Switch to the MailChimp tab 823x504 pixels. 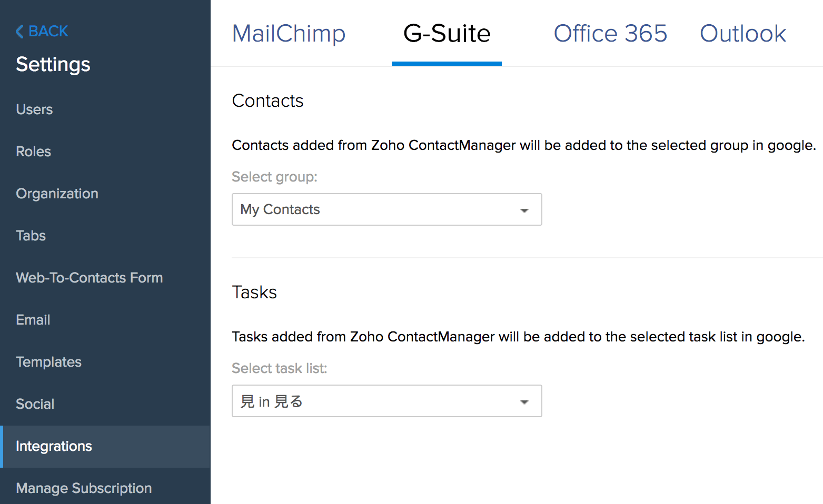289,34
